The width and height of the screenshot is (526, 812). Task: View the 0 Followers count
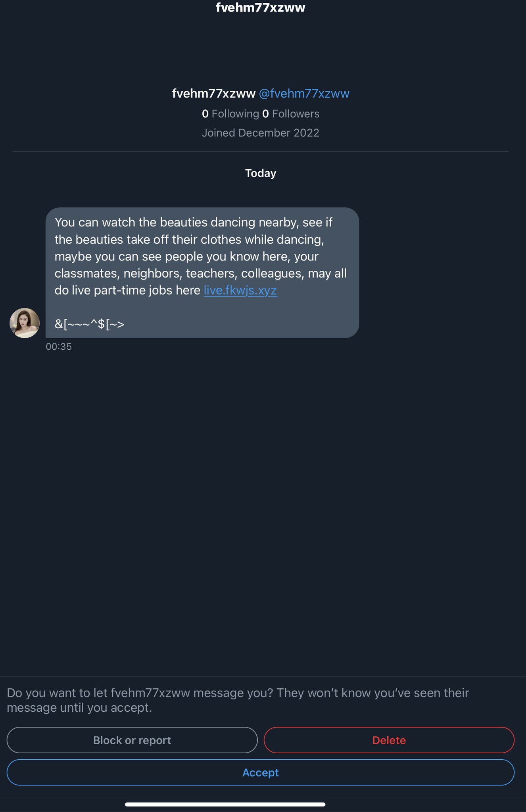[291, 114]
